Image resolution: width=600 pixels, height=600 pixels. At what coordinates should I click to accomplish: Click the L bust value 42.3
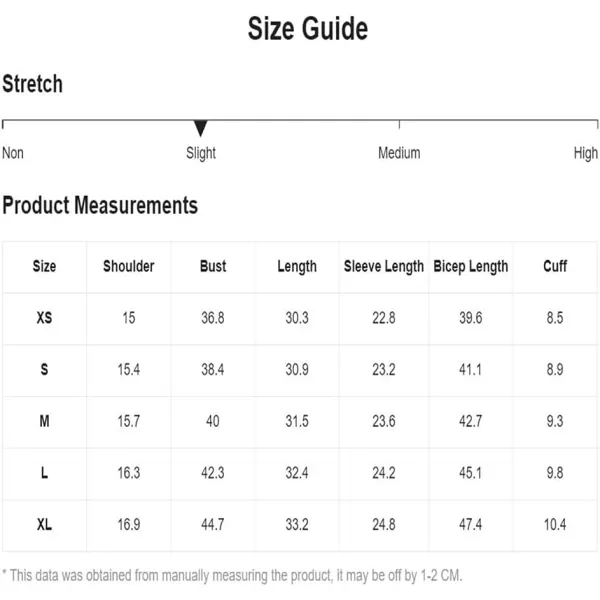[x=213, y=473]
